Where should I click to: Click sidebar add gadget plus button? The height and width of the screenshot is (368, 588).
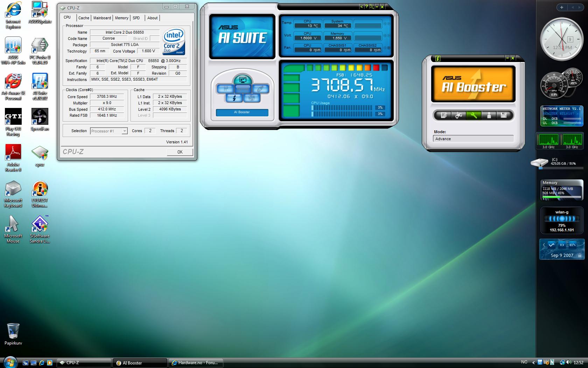click(x=562, y=7)
